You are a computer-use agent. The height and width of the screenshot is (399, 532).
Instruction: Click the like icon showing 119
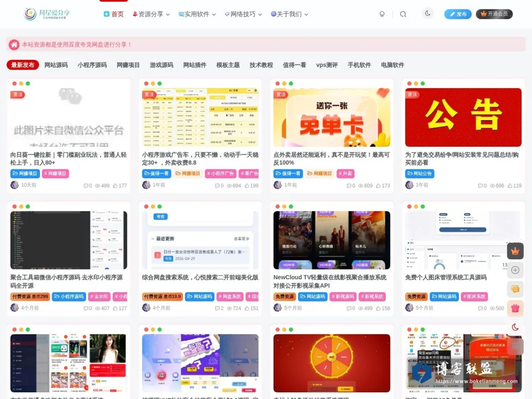pos(510,186)
